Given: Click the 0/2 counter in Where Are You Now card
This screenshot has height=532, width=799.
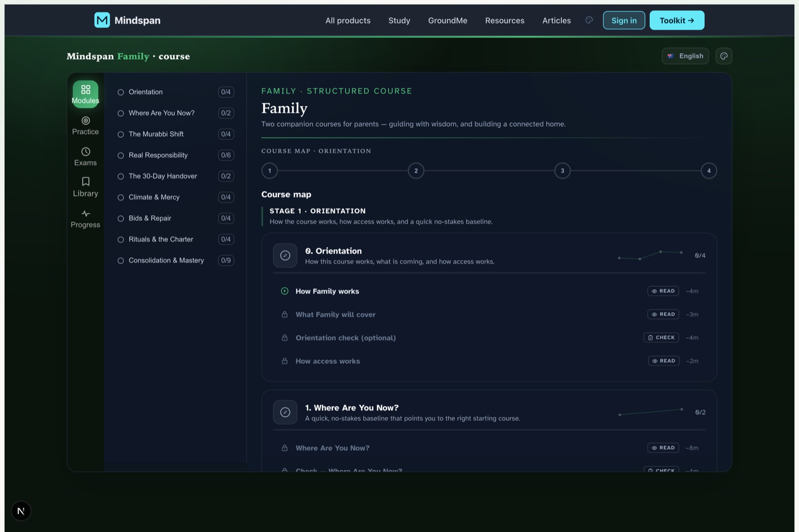Looking at the screenshot, I should coord(700,412).
